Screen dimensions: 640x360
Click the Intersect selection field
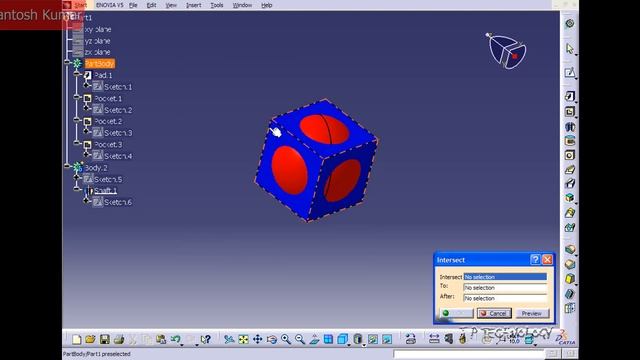pos(505,277)
